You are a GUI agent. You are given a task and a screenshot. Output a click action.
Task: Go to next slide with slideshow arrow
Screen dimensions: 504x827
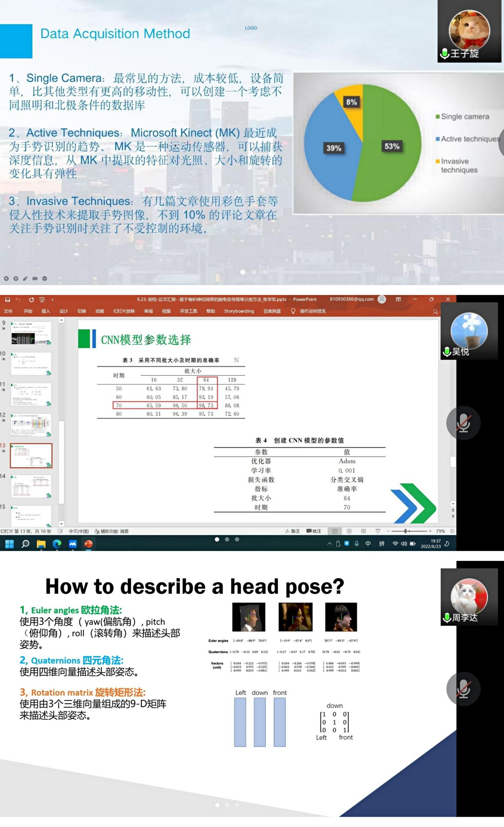[16, 278]
